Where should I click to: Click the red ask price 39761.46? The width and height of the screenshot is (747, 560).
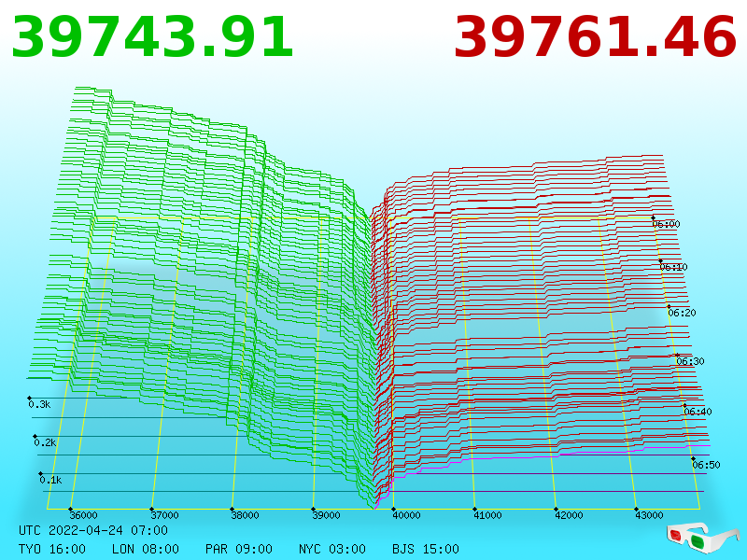click(x=596, y=37)
